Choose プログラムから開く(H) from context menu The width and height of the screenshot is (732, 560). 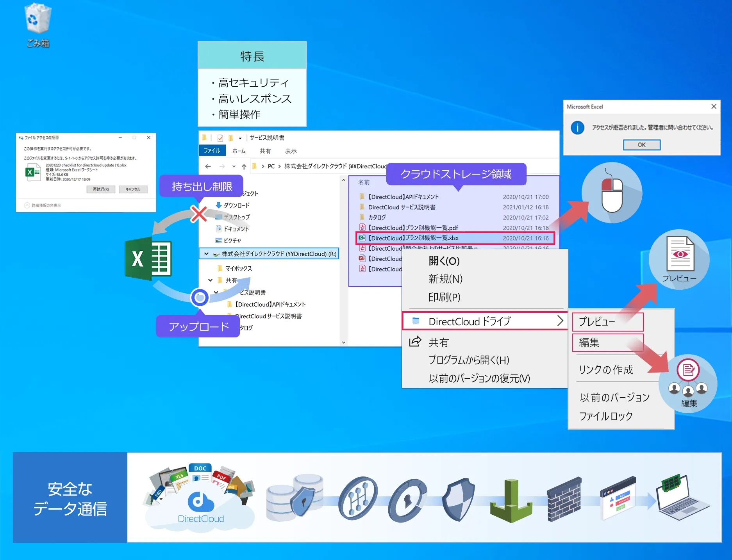(469, 360)
